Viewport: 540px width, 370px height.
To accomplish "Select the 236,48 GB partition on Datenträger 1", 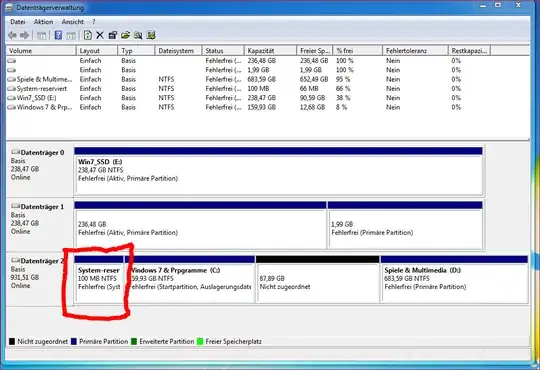I will coord(200,225).
